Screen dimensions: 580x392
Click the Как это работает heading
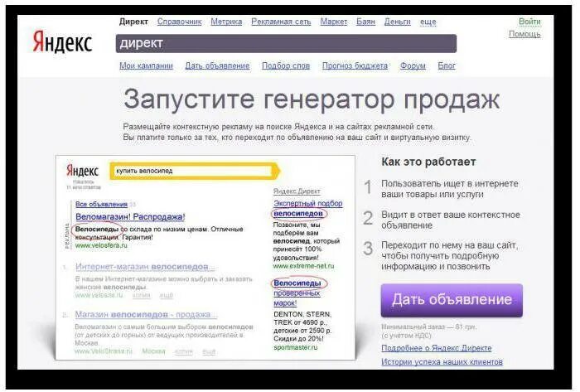pyautogui.click(x=428, y=162)
